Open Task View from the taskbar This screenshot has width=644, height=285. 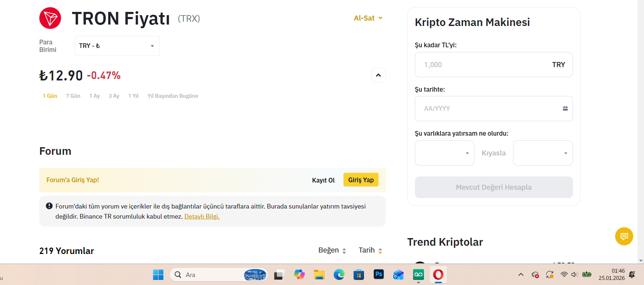(279, 275)
